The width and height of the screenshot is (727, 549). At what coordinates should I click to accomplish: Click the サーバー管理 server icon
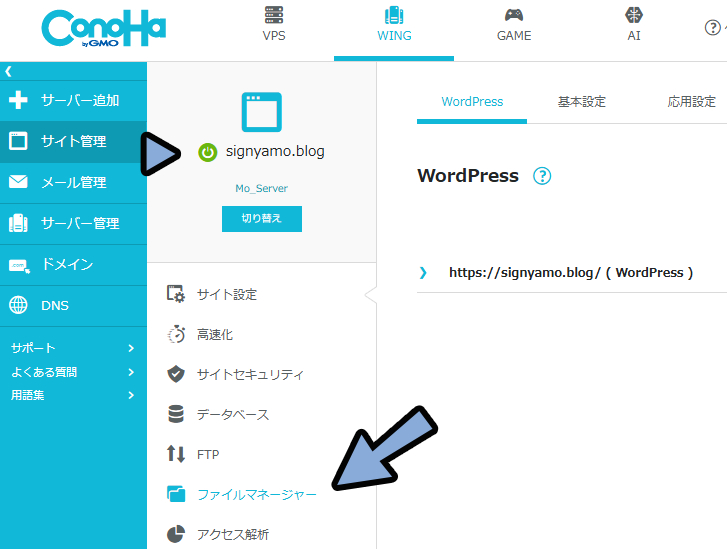tap(19, 223)
